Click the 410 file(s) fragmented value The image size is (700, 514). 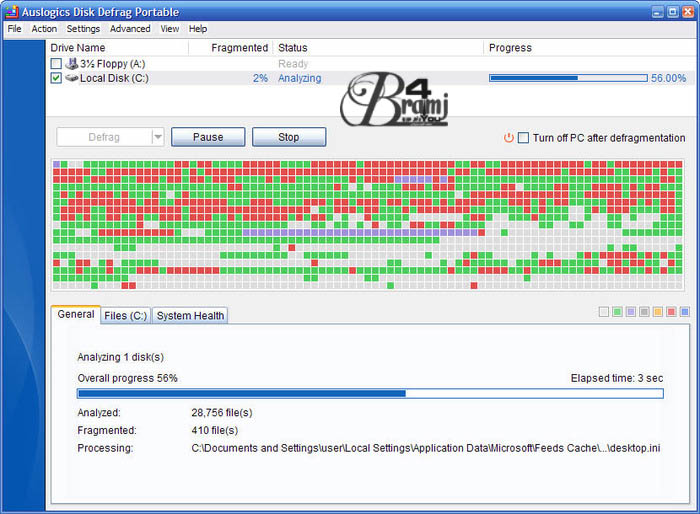tap(215, 430)
